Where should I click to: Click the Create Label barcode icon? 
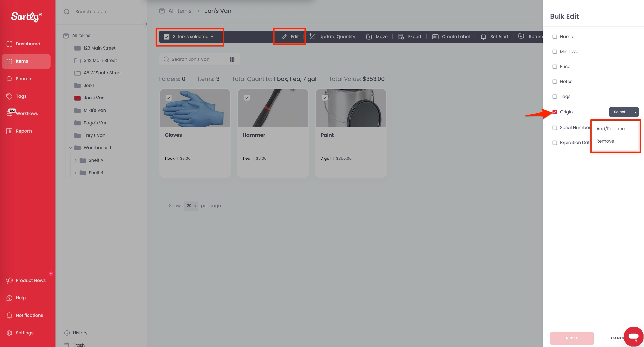click(435, 37)
